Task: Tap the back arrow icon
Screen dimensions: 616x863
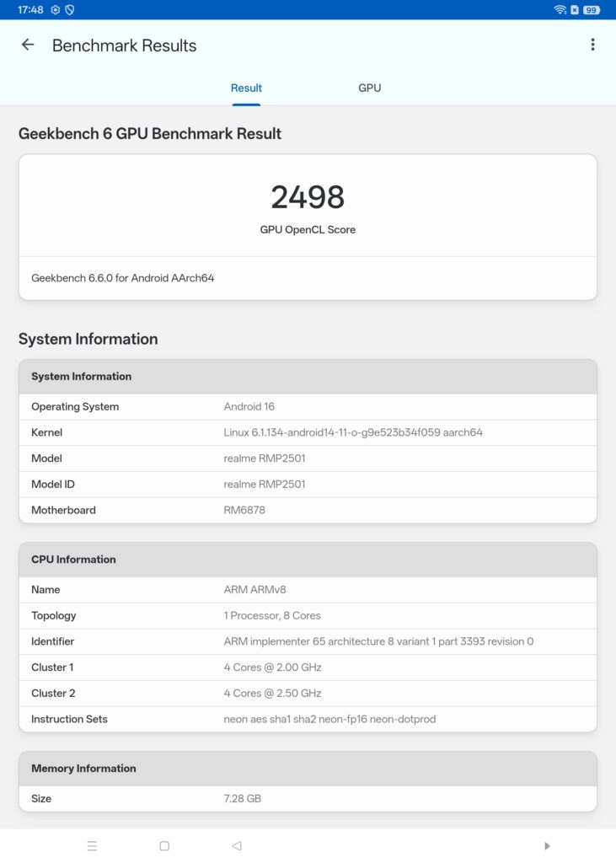Action: [x=28, y=46]
